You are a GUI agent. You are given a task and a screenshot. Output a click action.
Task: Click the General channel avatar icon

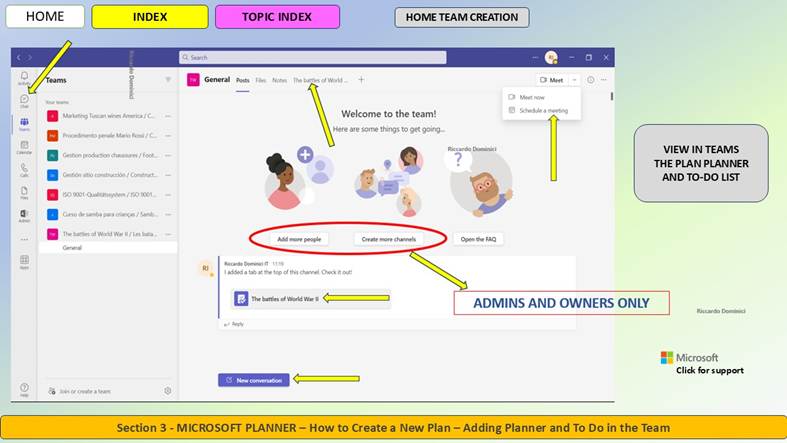pyautogui.click(x=193, y=80)
